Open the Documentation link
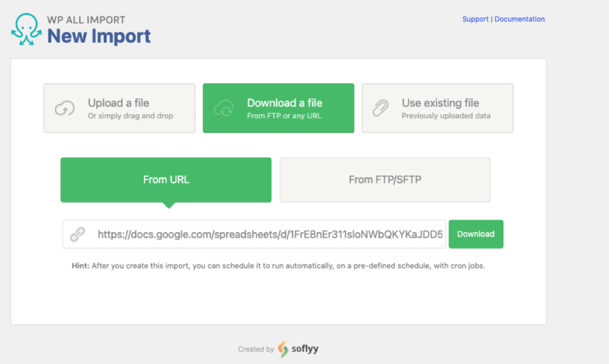 click(x=519, y=19)
